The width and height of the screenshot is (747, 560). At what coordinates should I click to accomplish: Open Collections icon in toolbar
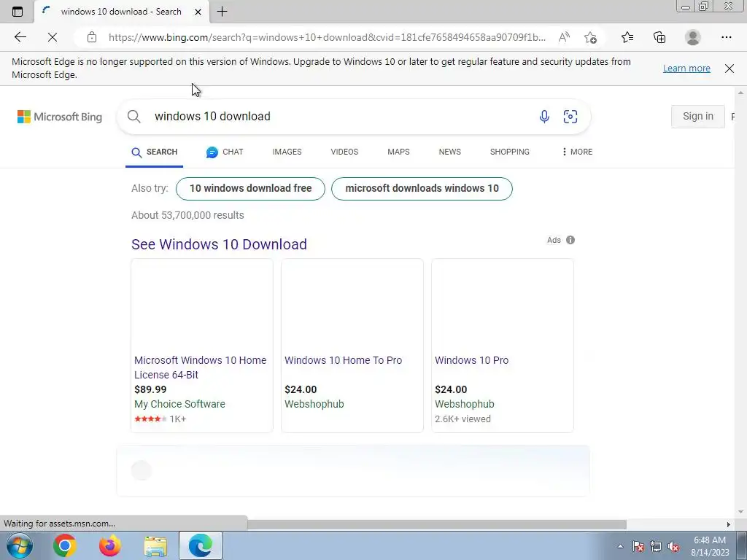[659, 37]
